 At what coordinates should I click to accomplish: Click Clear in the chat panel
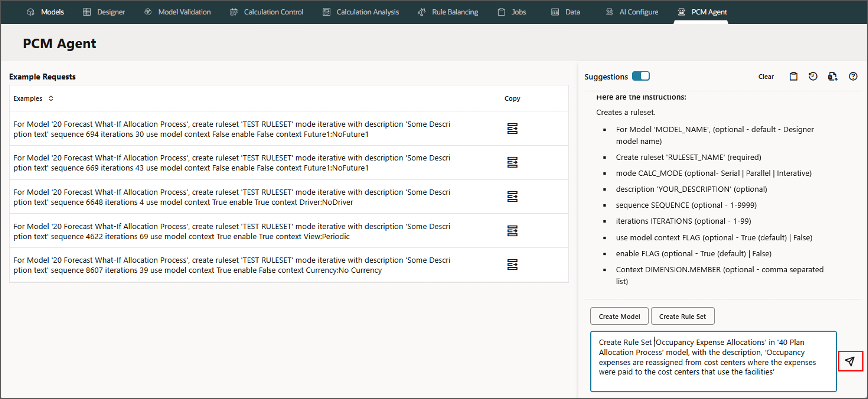tap(766, 77)
